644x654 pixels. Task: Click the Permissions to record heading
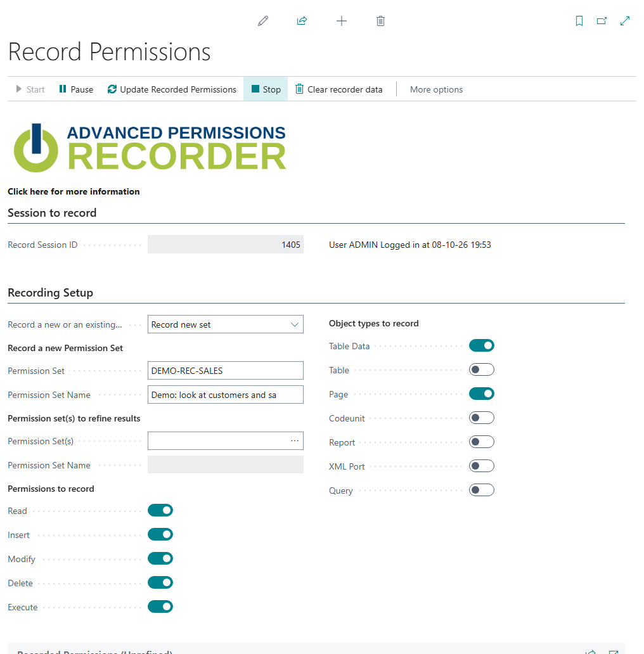(51, 489)
